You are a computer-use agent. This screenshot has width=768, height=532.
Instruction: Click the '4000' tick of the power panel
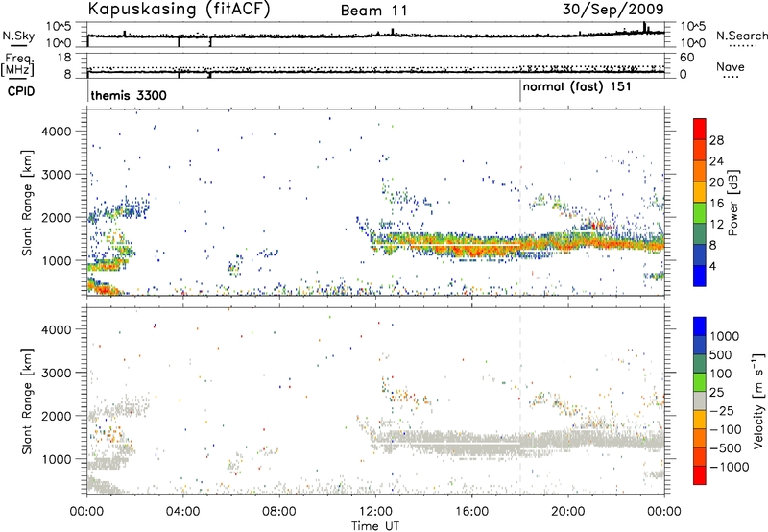coord(56,132)
